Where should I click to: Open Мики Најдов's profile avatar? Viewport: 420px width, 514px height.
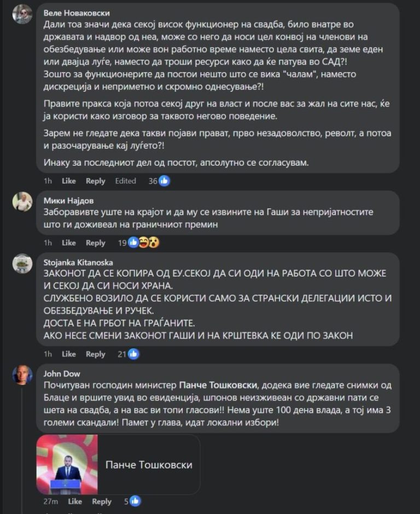(22, 202)
